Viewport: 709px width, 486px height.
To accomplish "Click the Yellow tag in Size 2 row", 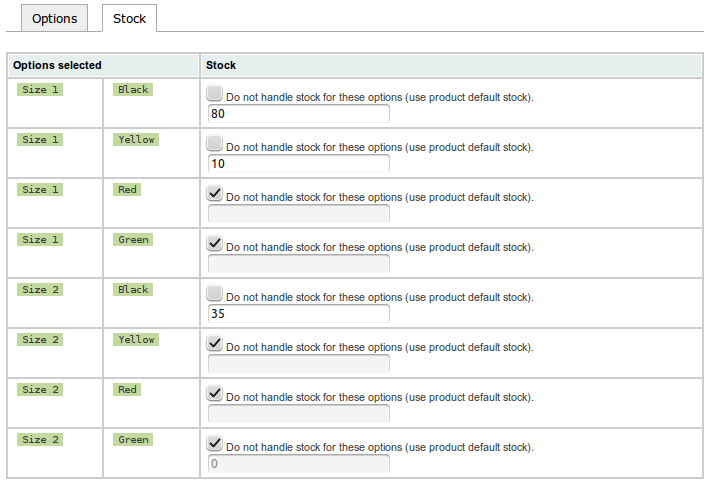I will point(136,340).
